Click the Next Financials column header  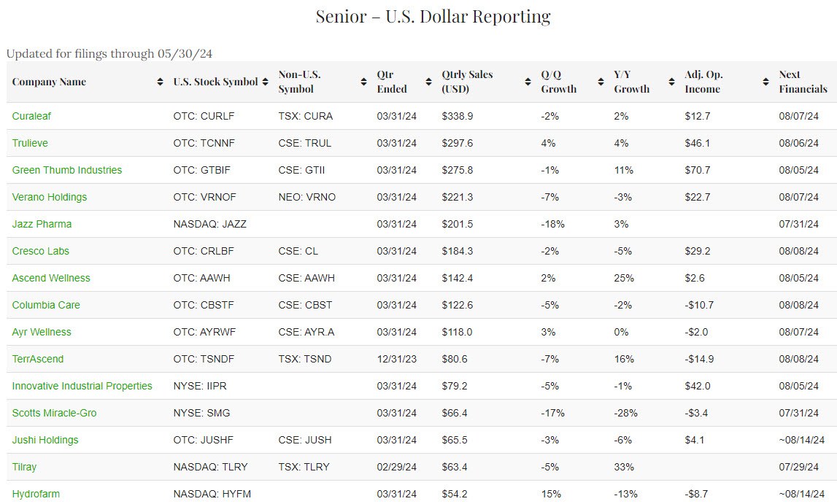pos(803,82)
